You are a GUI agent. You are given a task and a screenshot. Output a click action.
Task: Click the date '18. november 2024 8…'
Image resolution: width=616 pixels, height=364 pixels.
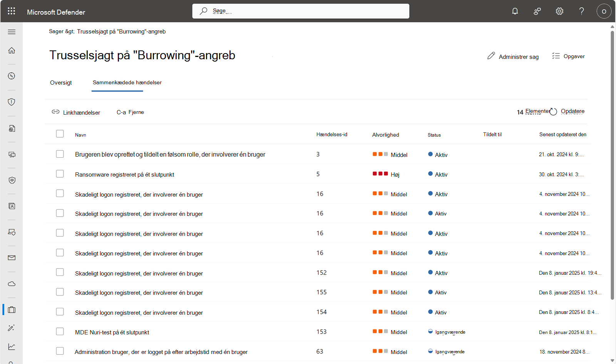564,352
